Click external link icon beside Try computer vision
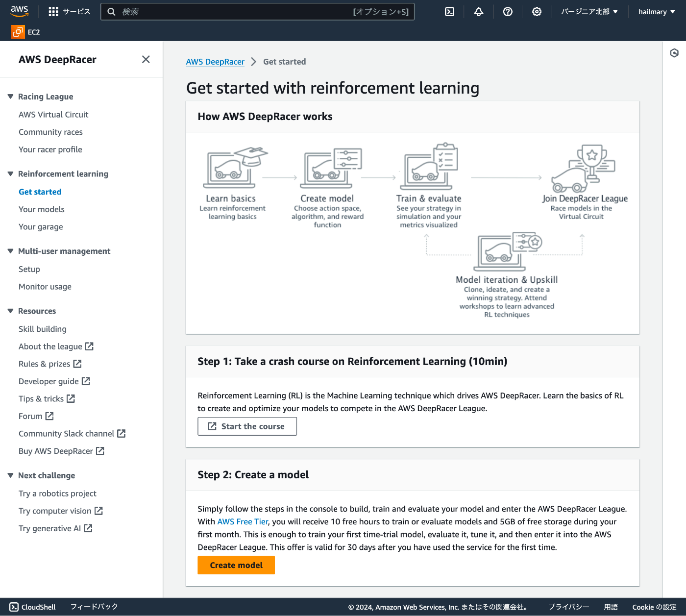Screen dimensions: 686x616 (98, 511)
